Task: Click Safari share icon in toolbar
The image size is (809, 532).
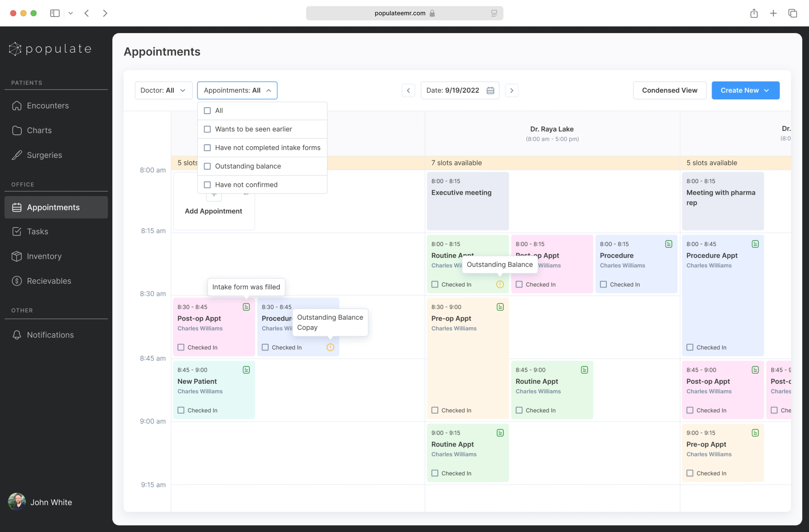Action: [754, 13]
